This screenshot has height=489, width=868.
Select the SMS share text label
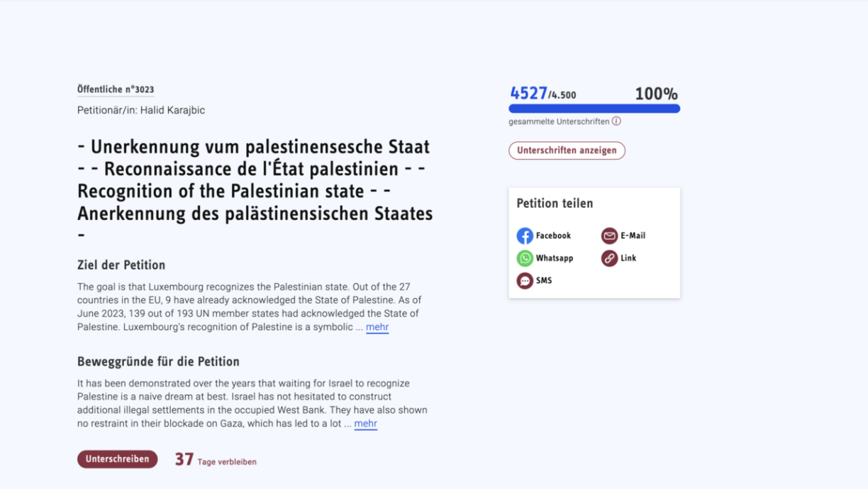pos(544,281)
